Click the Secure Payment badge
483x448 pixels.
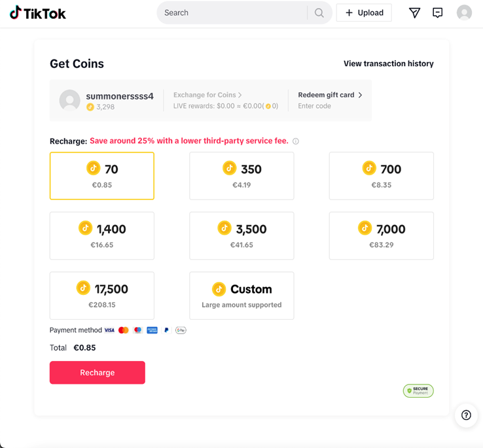(x=418, y=390)
